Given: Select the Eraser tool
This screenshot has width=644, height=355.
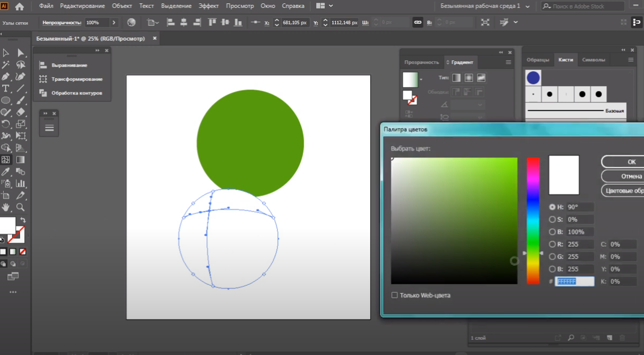Looking at the screenshot, I should 21,112.
